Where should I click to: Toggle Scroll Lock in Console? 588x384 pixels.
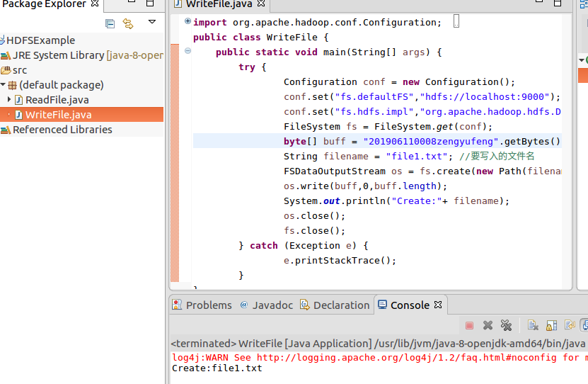[552, 325]
